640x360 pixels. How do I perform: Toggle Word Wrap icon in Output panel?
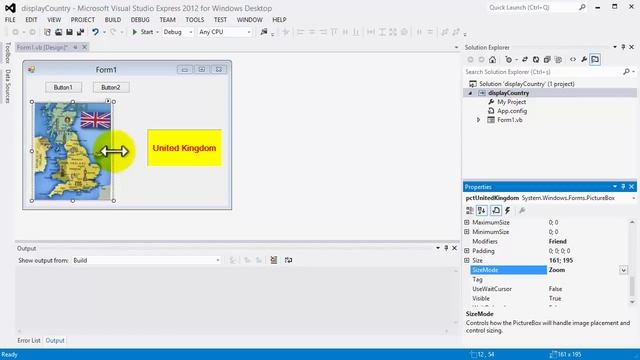(x=289, y=260)
